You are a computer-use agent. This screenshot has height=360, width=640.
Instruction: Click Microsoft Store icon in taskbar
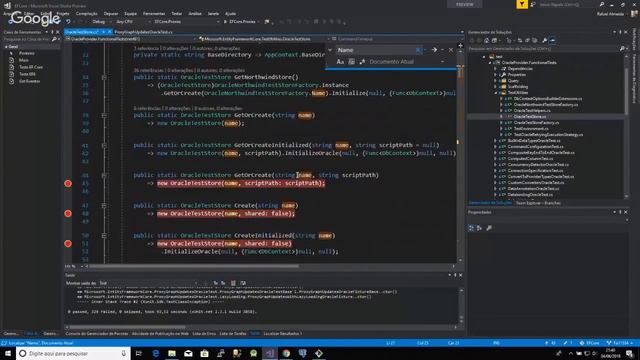204,353
